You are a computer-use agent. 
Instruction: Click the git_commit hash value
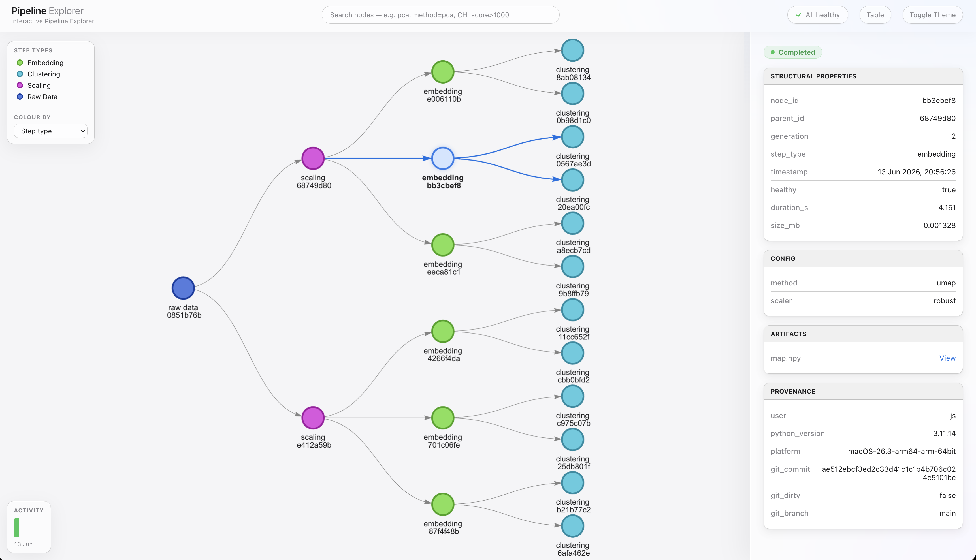[889, 473]
